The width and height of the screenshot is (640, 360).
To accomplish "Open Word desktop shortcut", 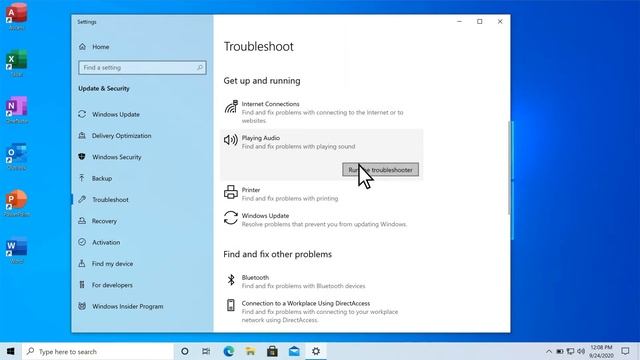I will click(16, 250).
